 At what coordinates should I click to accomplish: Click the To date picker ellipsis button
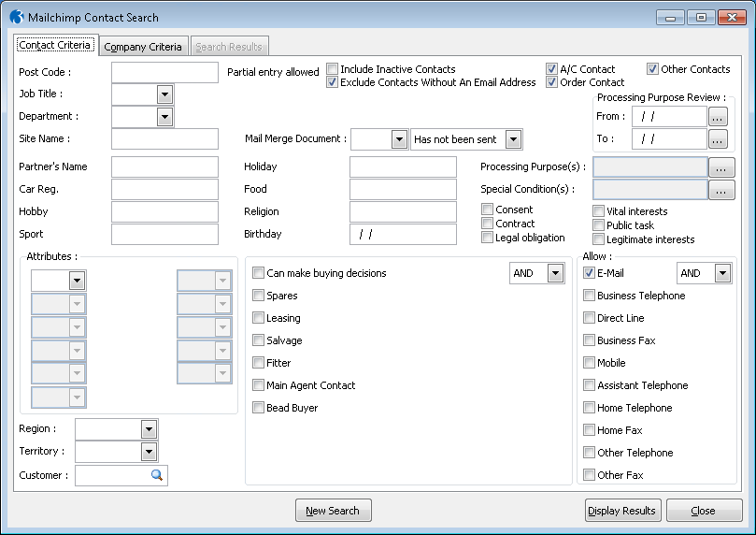(718, 139)
